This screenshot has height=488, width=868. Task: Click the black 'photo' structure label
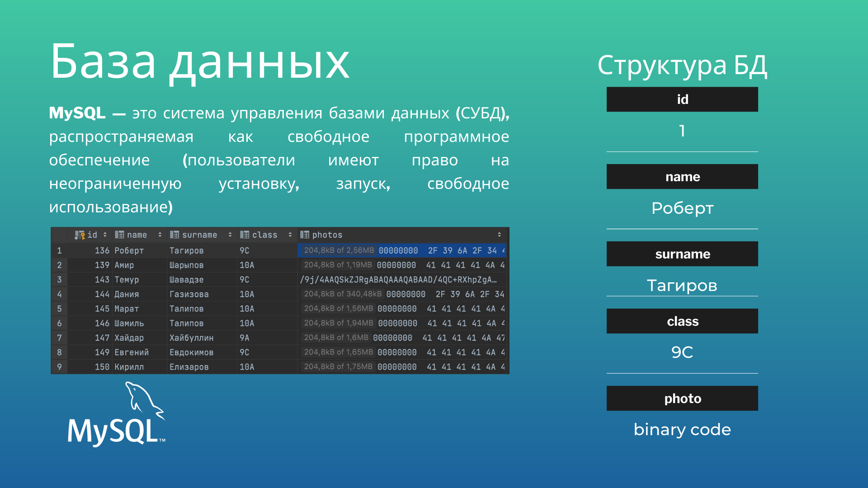[x=682, y=398]
